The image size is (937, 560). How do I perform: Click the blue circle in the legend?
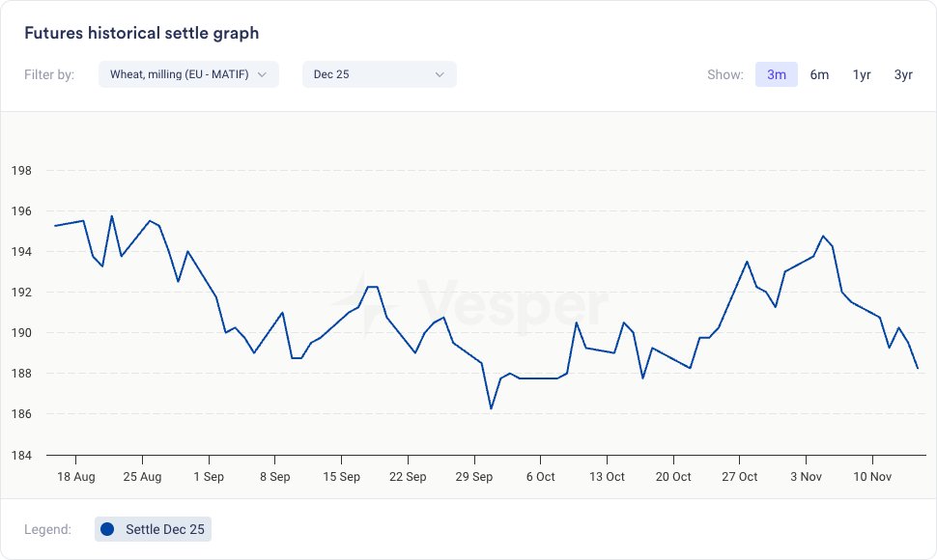(107, 529)
